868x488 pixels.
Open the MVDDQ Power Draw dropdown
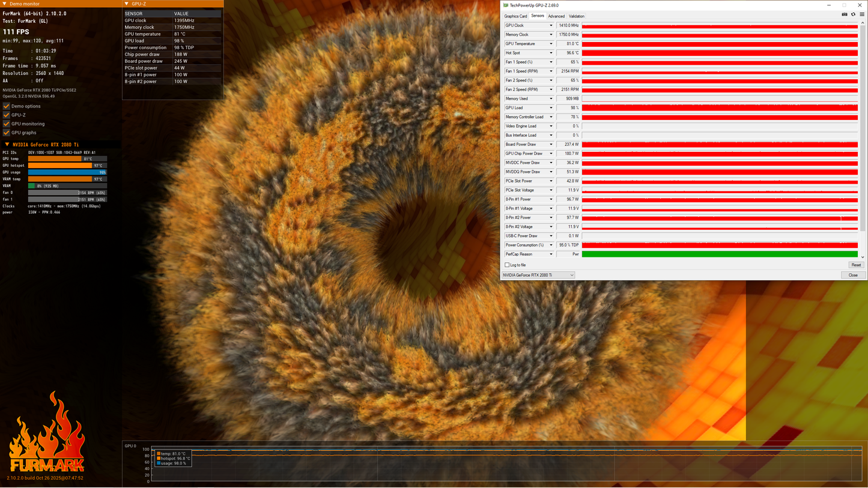pos(551,172)
